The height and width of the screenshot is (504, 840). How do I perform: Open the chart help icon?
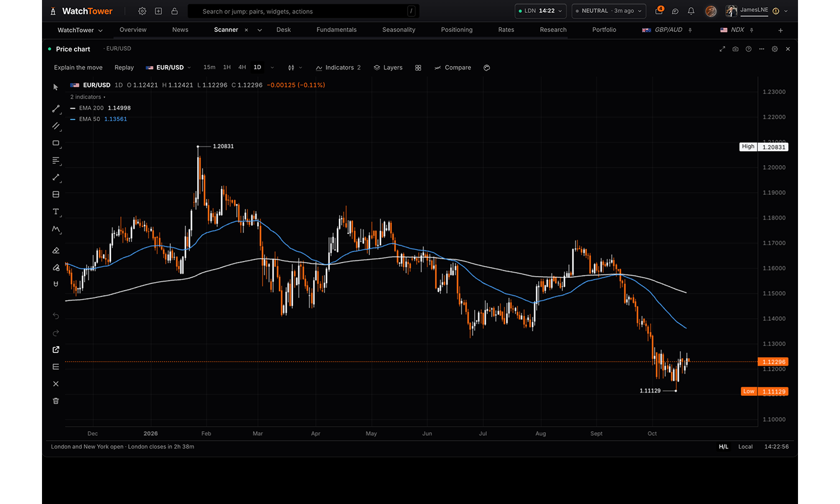click(x=749, y=49)
